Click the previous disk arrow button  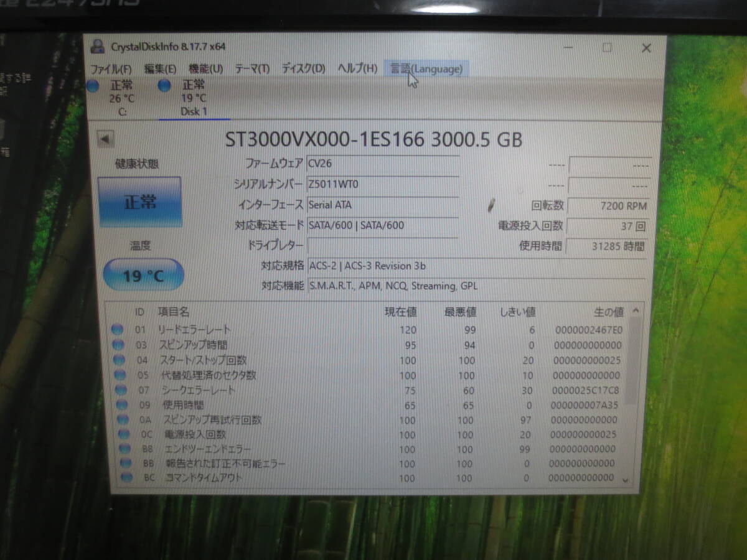[105, 139]
